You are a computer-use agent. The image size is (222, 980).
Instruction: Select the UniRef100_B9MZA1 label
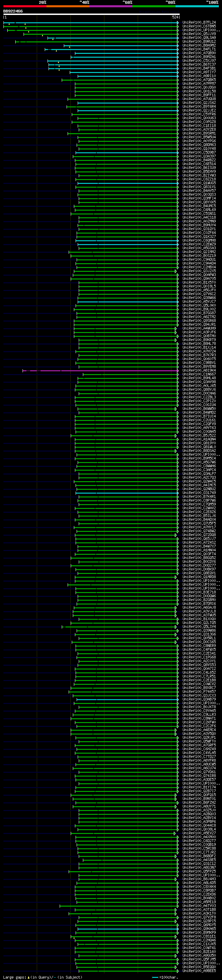click(199, 57)
